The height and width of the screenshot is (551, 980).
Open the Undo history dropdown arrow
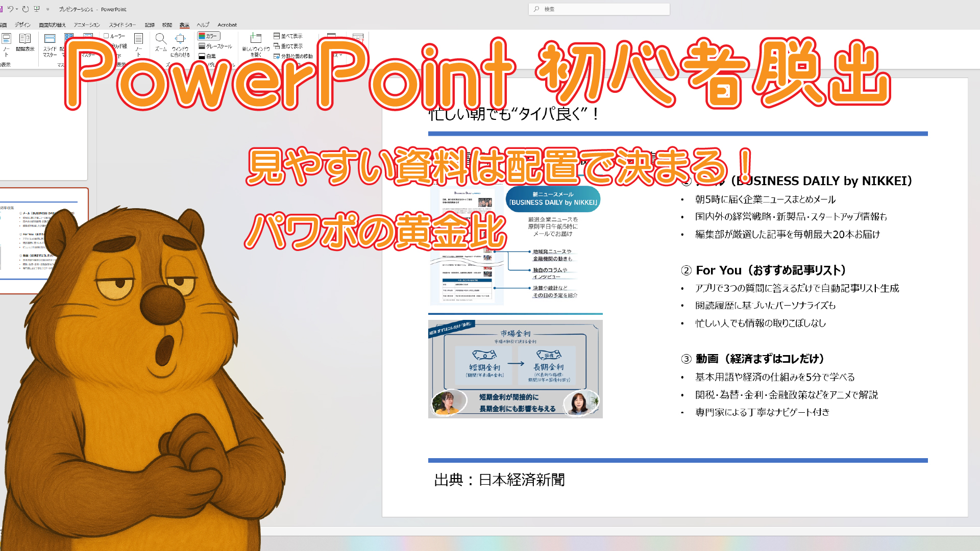(17, 9)
